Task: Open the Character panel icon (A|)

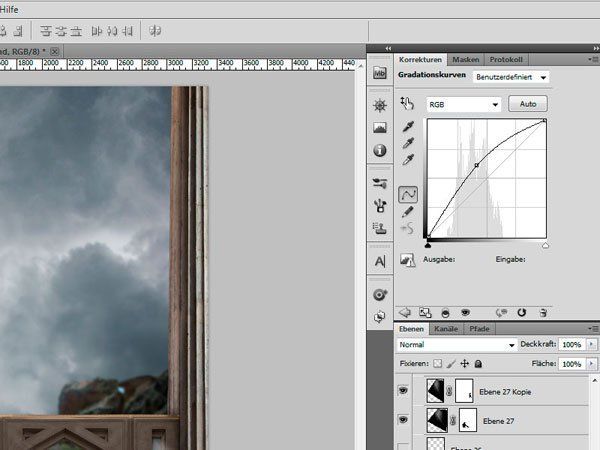Action: [380, 262]
